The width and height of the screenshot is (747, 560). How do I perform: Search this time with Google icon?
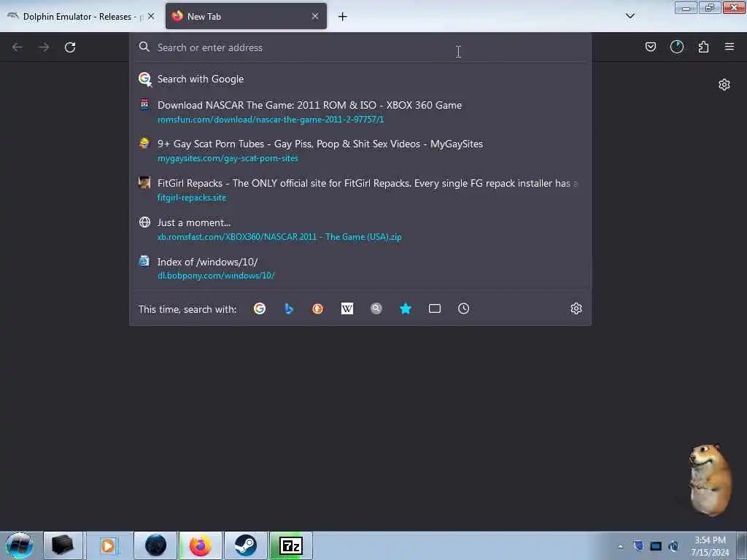click(260, 308)
